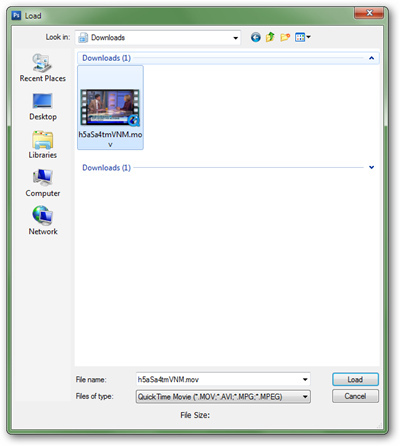The width and height of the screenshot is (400, 446).
Task: Expand the Look in Downloads dropdown
Action: pos(235,38)
